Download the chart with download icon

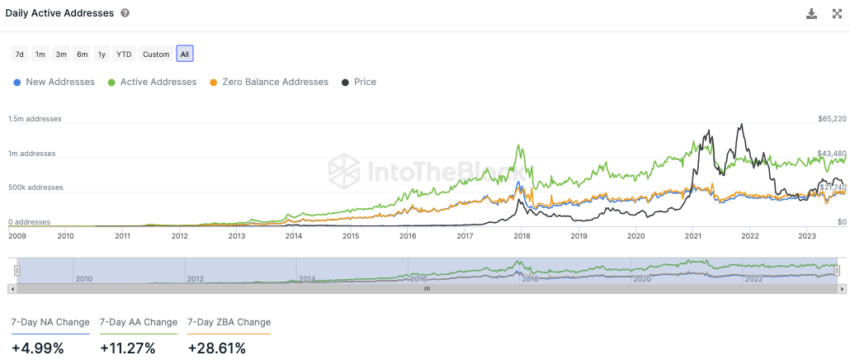pyautogui.click(x=812, y=14)
